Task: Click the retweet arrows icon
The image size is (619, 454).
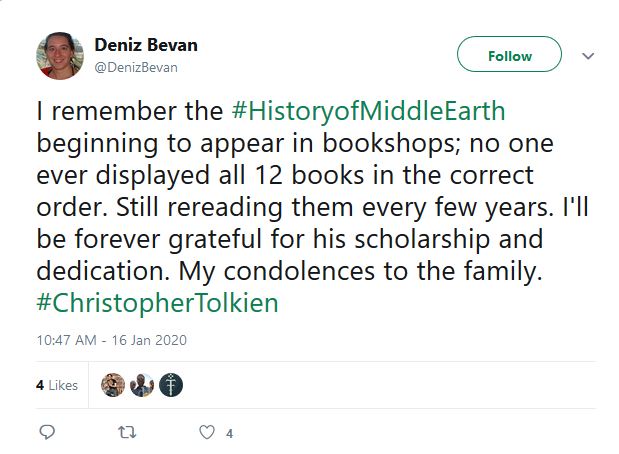Action: coord(126,432)
